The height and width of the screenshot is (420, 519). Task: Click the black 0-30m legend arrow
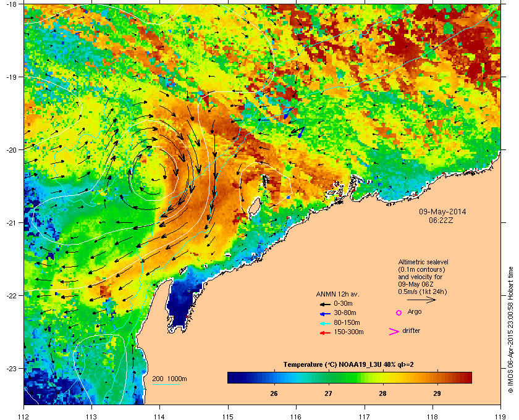tap(325, 304)
